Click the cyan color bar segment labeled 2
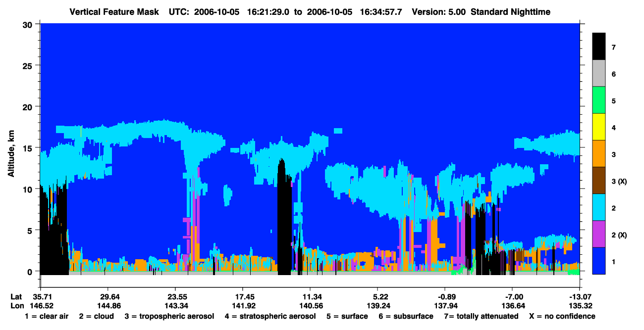The width and height of the screenshot is (644, 330). click(x=599, y=207)
